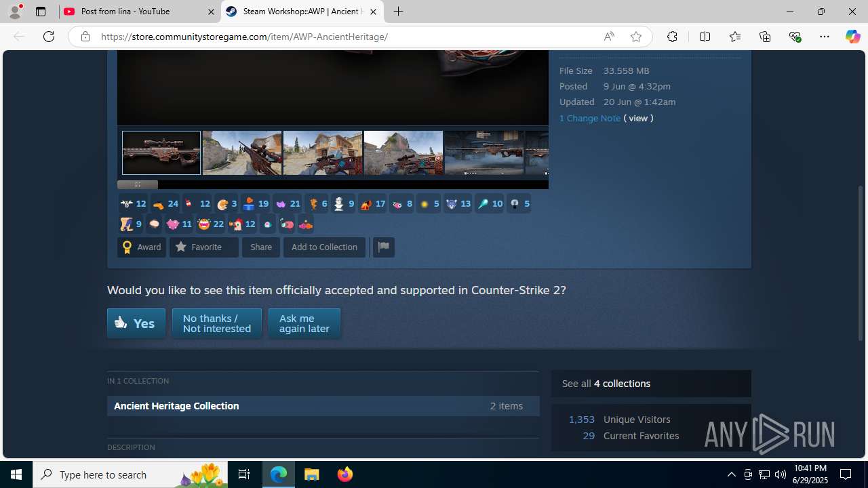Open Copilot sidebar
868x488 pixels.
[x=852, y=37]
